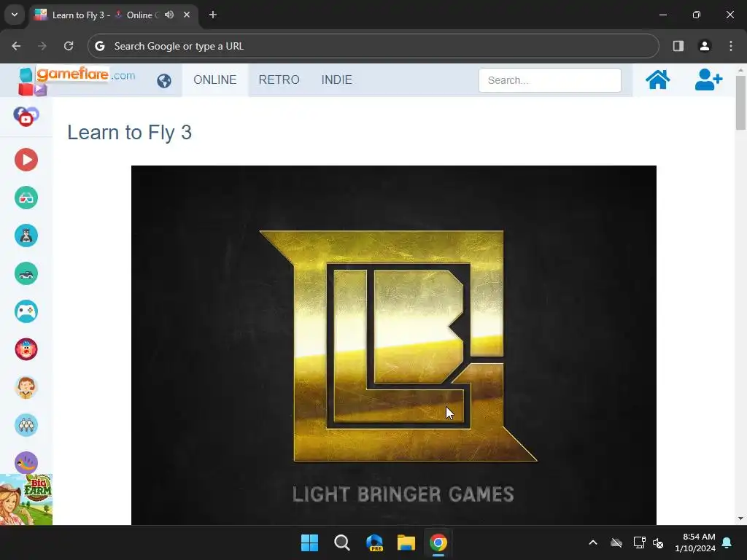747x560 pixels.
Task: Open File Explorer from the taskbar
Action: (x=406, y=542)
